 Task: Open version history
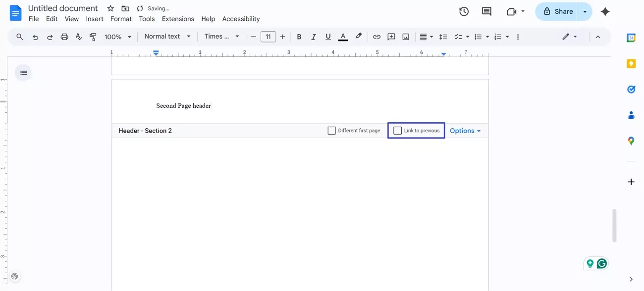[x=464, y=11]
